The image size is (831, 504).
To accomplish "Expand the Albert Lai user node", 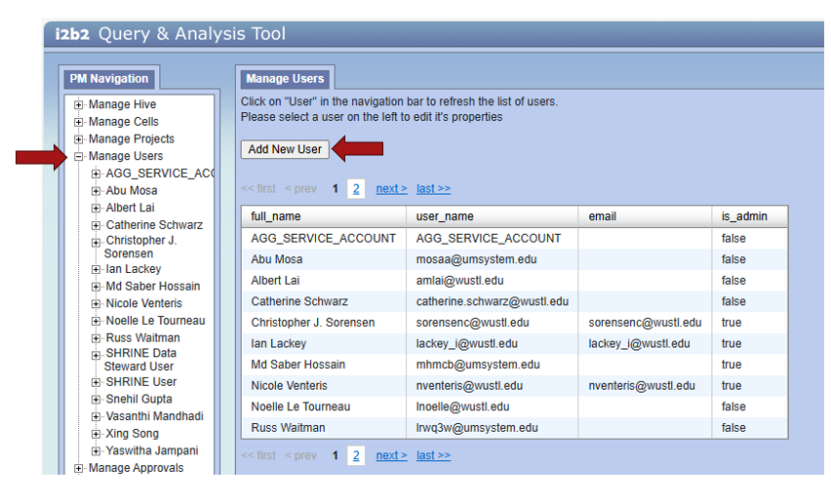I will point(96,209).
